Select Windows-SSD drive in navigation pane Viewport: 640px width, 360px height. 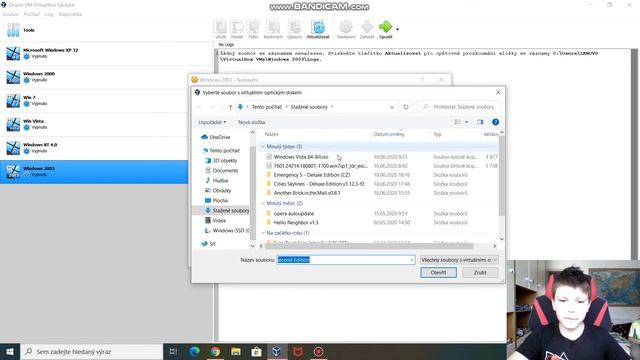pos(227,231)
